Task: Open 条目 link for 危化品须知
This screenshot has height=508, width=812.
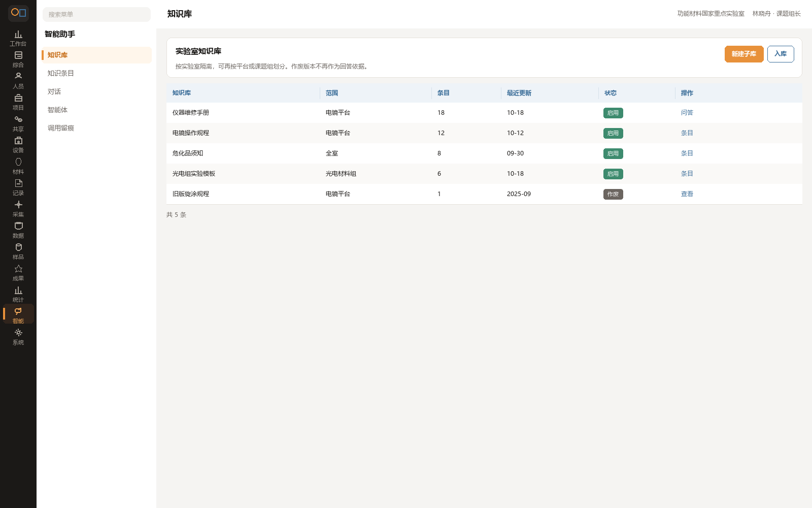Action: pos(687,153)
